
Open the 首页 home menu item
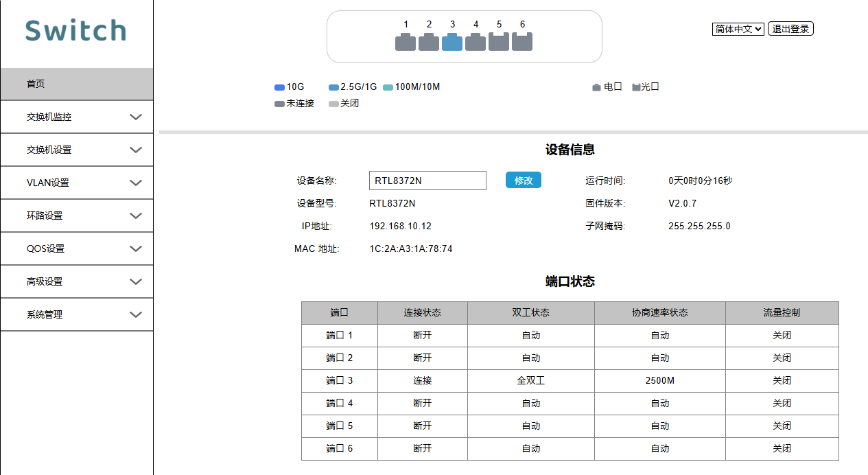77,84
